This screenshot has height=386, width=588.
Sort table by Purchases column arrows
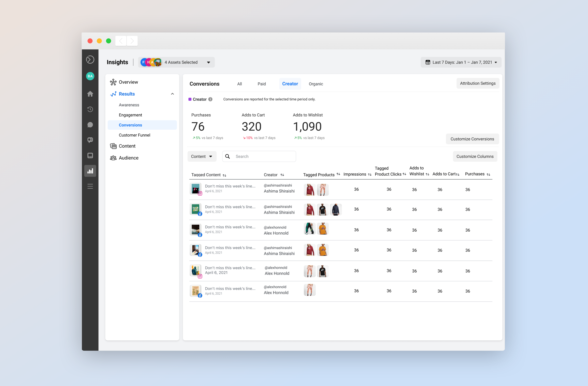point(488,174)
